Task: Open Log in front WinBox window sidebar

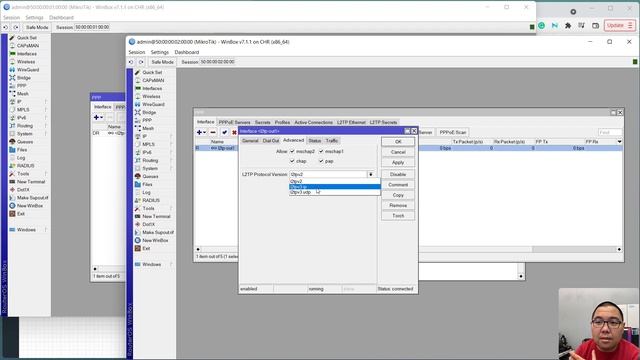Action: (147, 192)
